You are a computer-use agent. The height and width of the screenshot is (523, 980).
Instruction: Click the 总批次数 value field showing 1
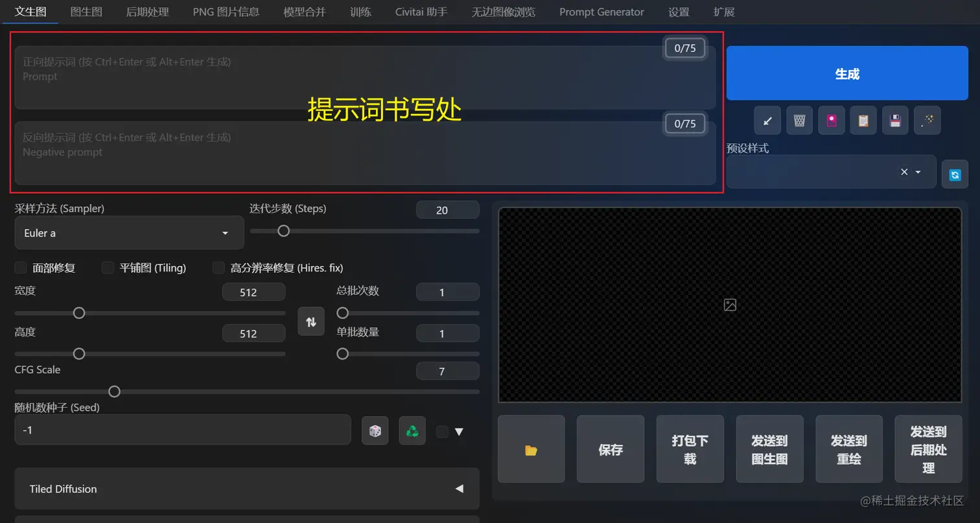coord(448,292)
